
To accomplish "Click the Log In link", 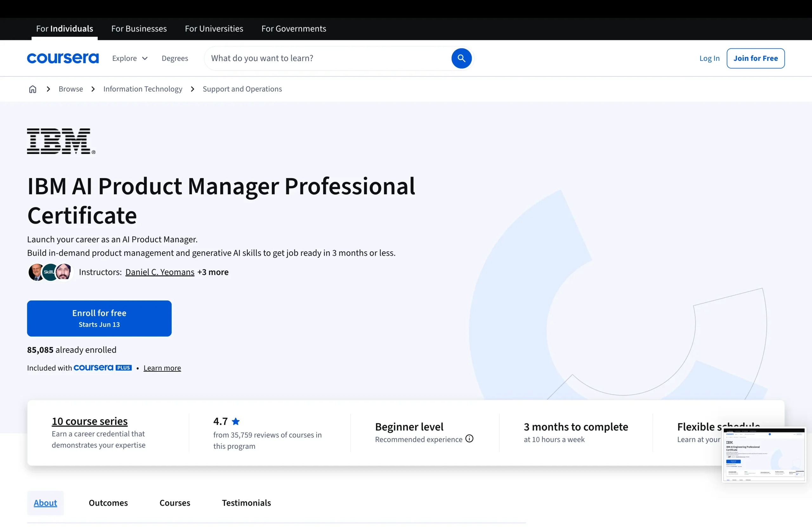I will 709,58.
